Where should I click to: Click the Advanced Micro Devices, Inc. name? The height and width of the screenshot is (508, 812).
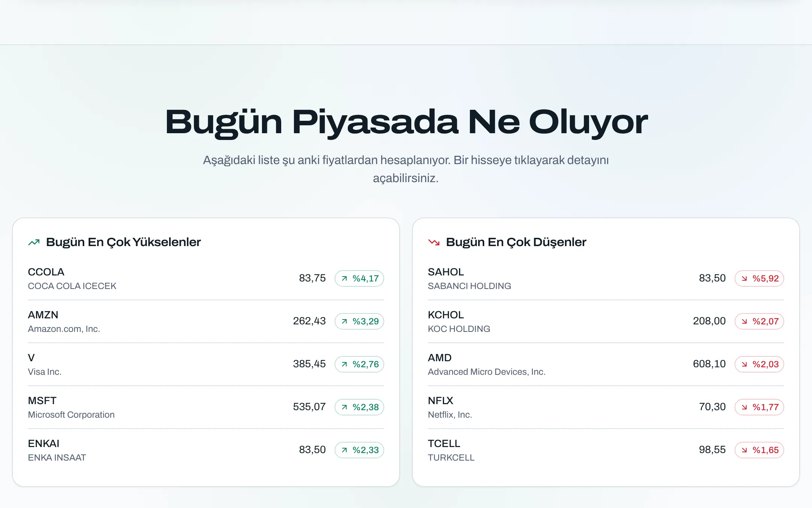point(487,372)
